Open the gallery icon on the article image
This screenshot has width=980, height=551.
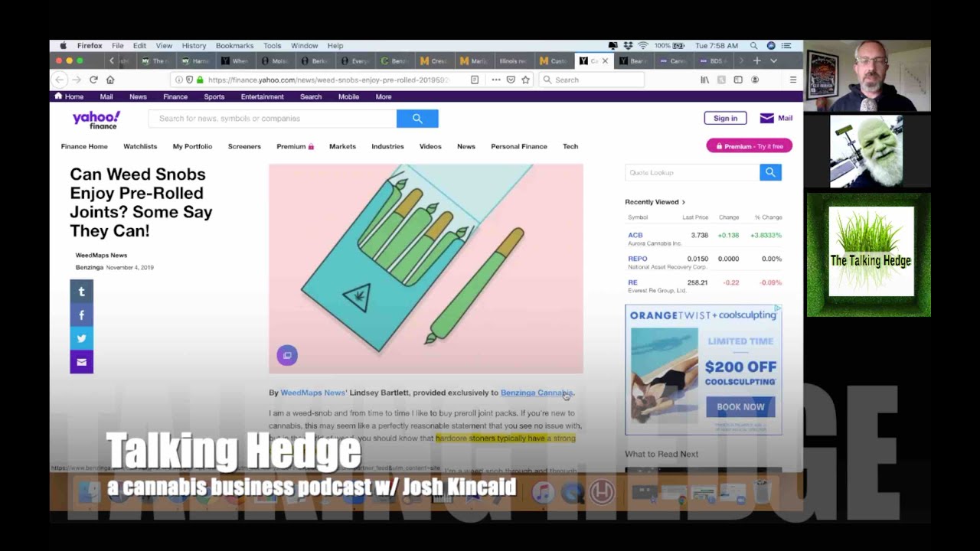pyautogui.click(x=287, y=355)
